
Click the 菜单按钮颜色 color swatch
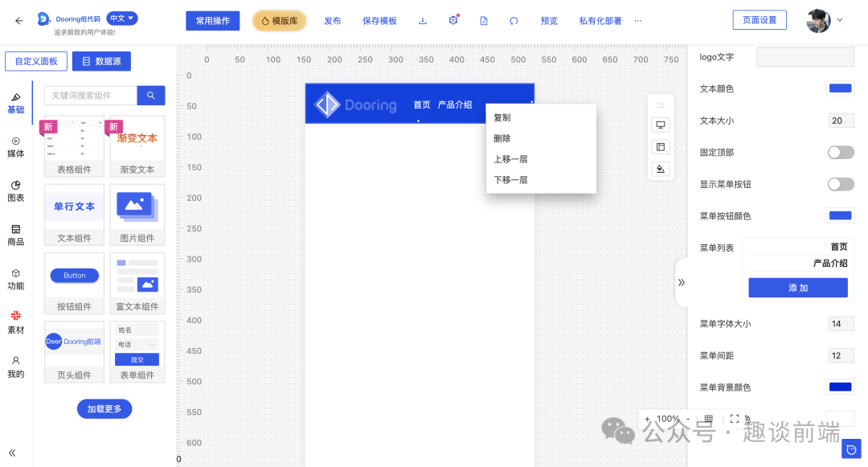(x=839, y=215)
